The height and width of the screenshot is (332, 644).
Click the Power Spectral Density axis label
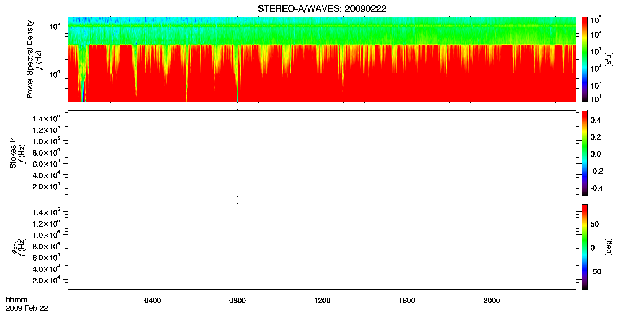click(x=29, y=59)
